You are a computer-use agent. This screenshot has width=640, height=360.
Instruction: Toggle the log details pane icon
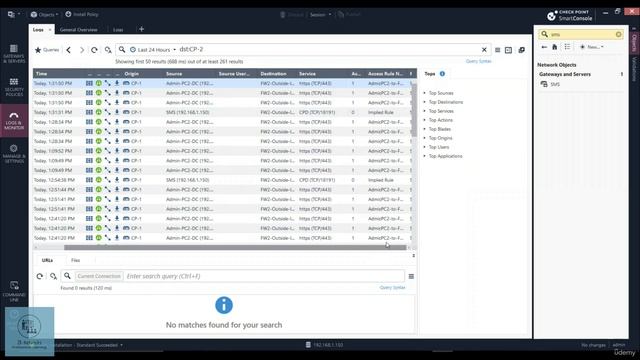tap(508, 50)
